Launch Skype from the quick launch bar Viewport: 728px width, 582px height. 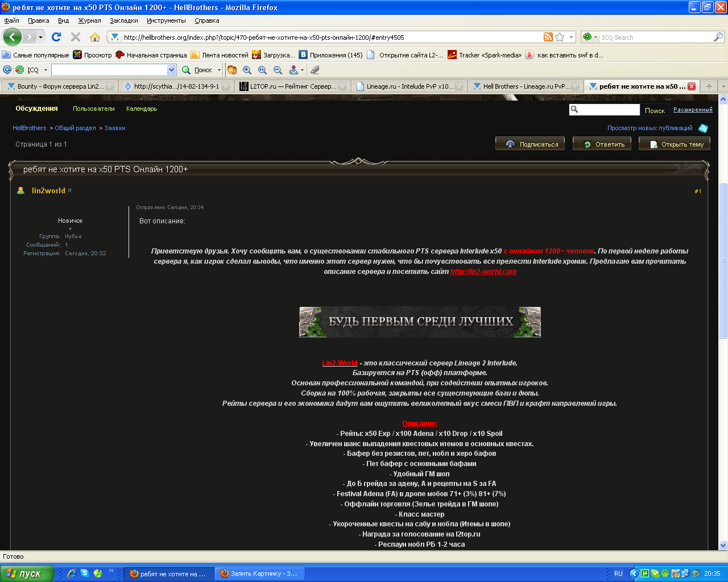point(85,573)
